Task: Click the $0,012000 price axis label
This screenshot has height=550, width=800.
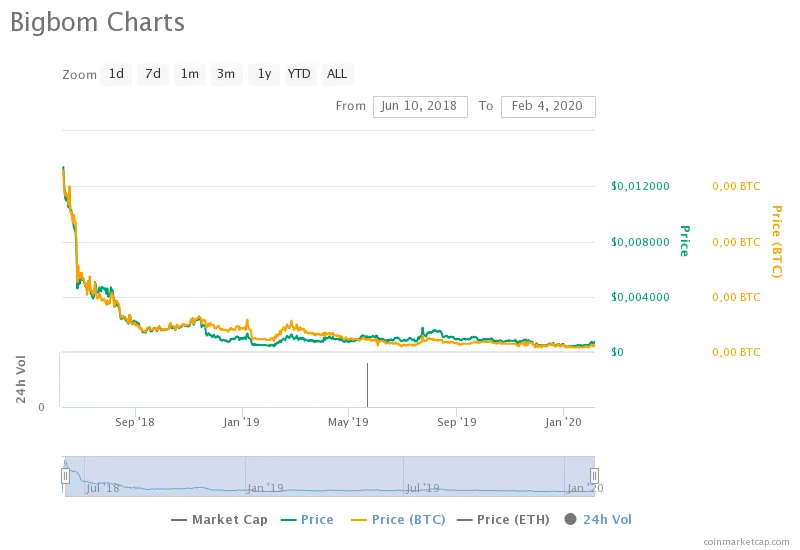Action: [x=640, y=186]
